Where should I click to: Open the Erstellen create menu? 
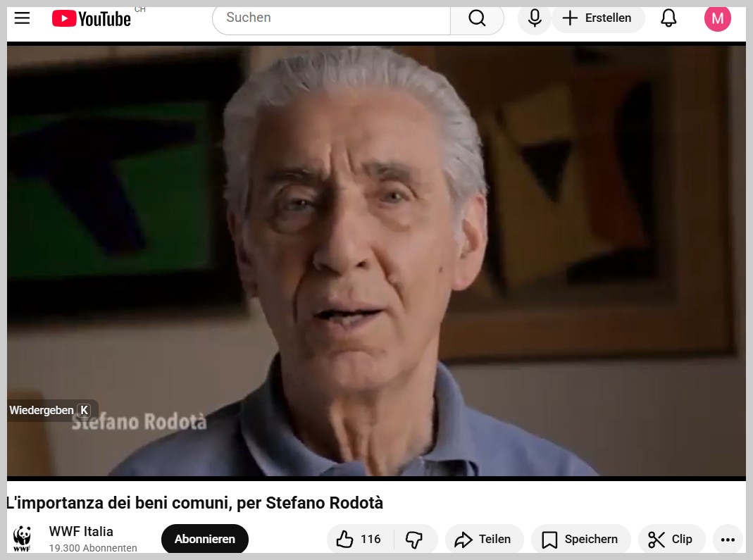pos(598,18)
